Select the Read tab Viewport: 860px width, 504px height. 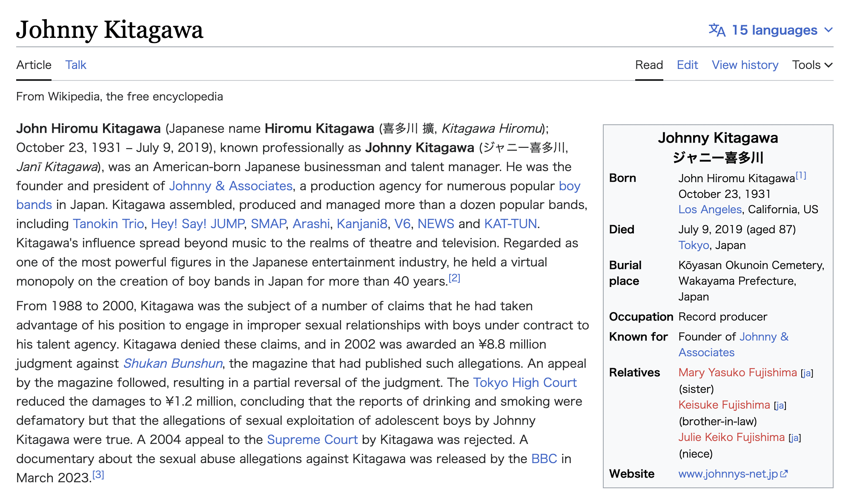coord(649,65)
